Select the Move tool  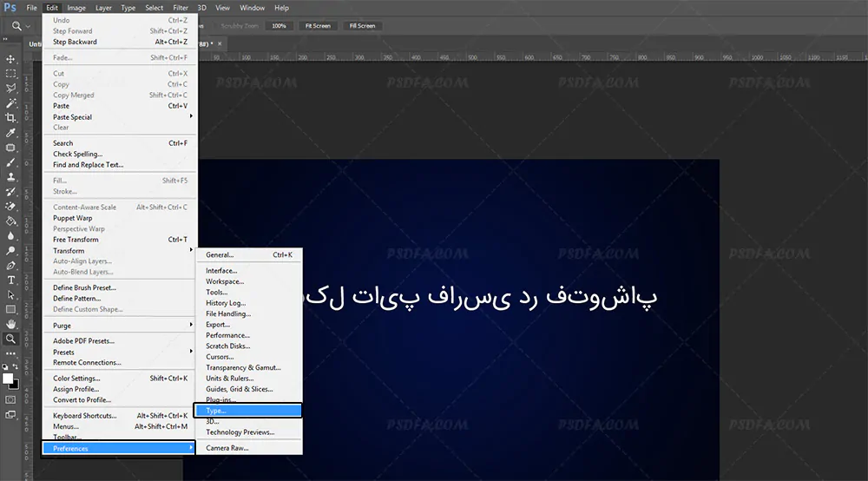(x=10, y=59)
